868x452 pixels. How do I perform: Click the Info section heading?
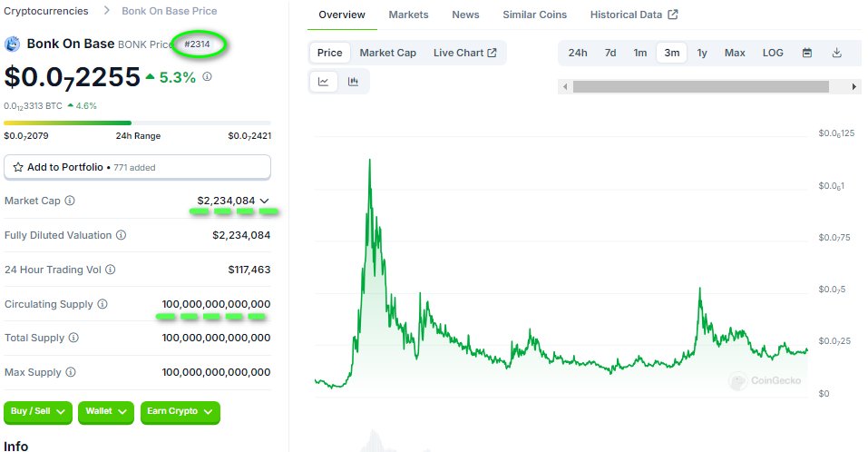tap(16, 446)
